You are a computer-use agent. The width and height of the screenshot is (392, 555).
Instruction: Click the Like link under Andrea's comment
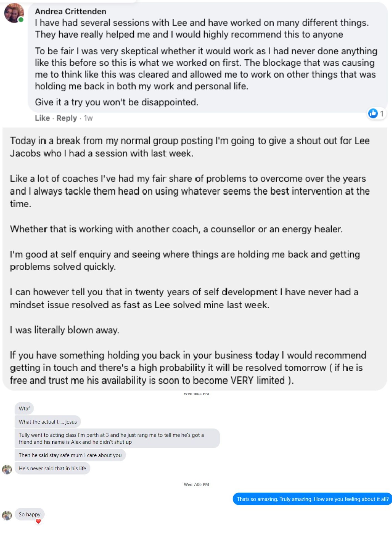point(42,118)
